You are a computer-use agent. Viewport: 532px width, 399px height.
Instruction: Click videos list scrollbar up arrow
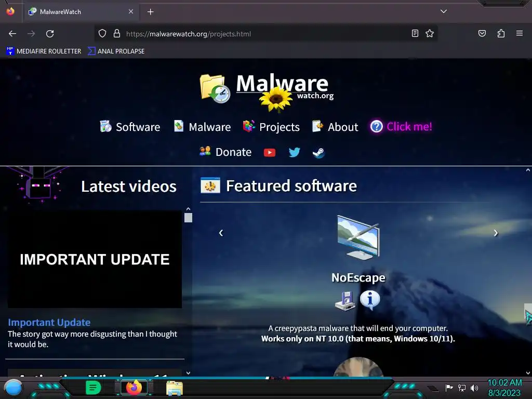[x=188, y=209]
